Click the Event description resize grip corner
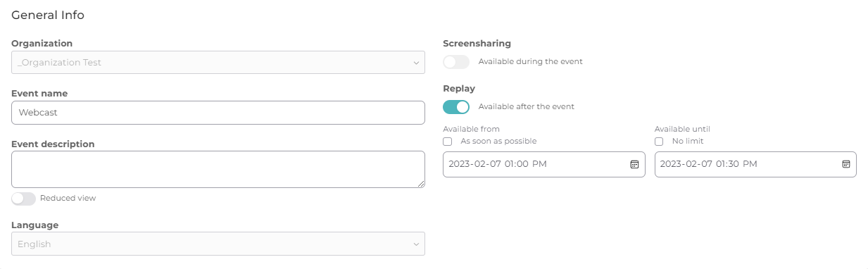 [421, 184]
